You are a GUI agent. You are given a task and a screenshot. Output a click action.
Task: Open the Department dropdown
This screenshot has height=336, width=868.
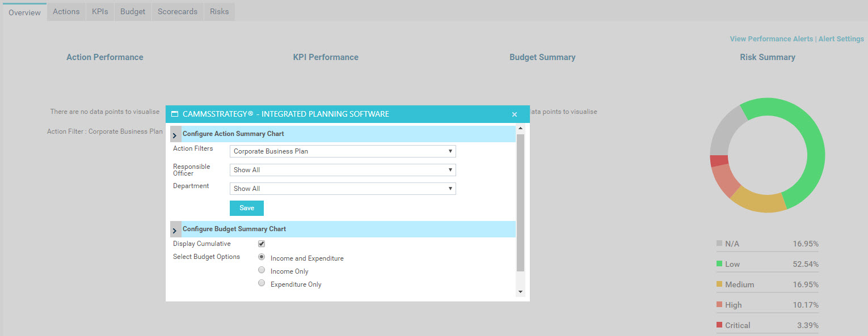[343, 189]
